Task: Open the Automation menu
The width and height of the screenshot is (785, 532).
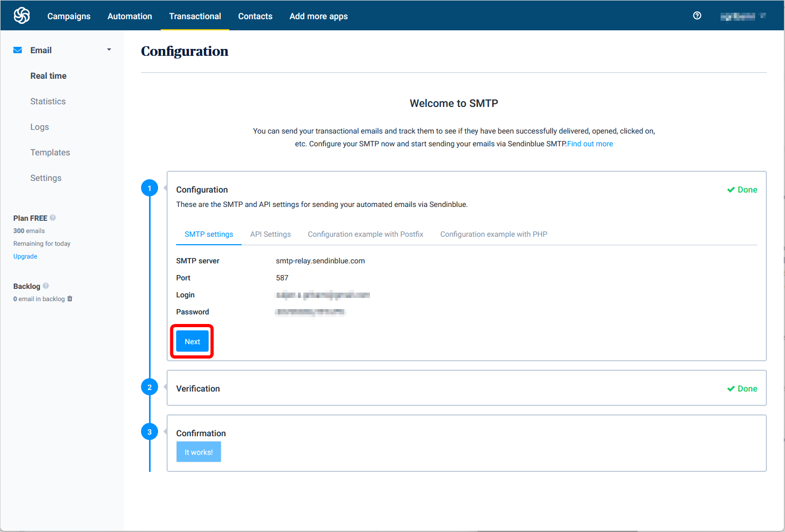Action: point(130,16)
